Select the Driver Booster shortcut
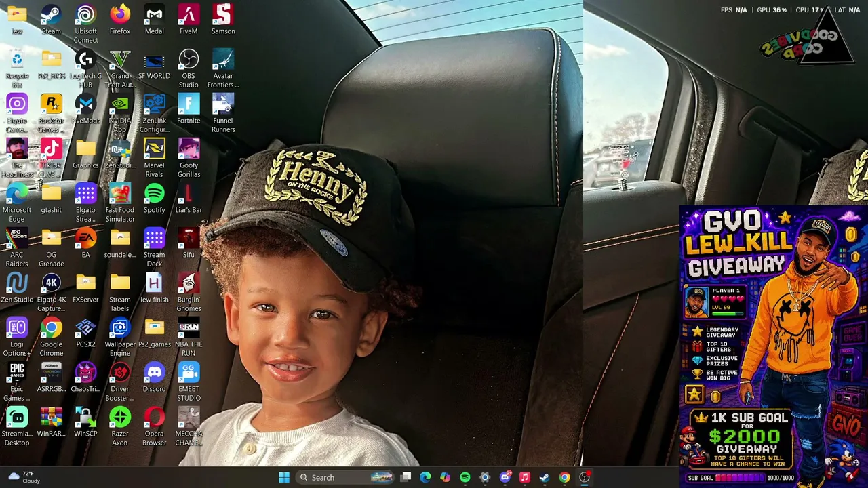 (x=120, y=382)
